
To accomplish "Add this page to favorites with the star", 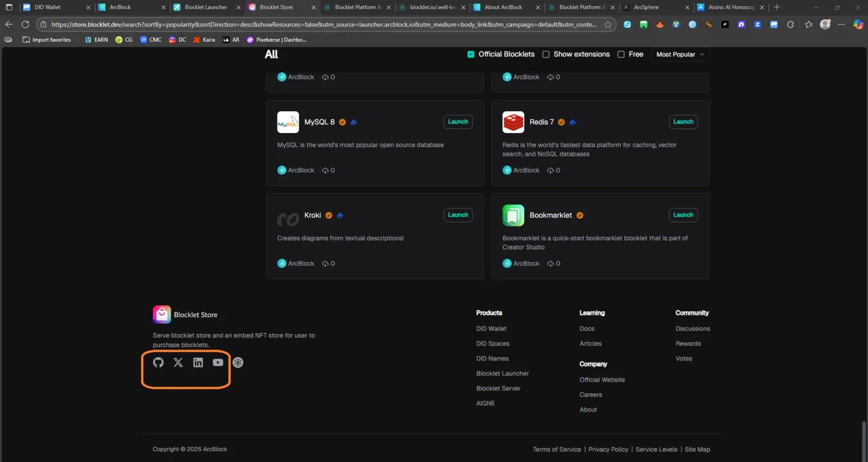I will pyautogui.click(x=608, y=24).
